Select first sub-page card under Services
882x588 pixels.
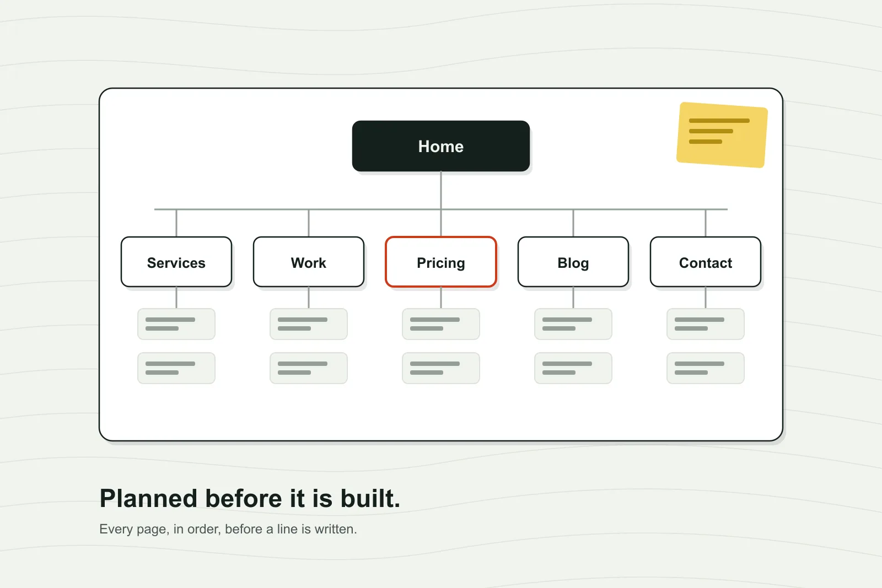[x=176, y=324]
